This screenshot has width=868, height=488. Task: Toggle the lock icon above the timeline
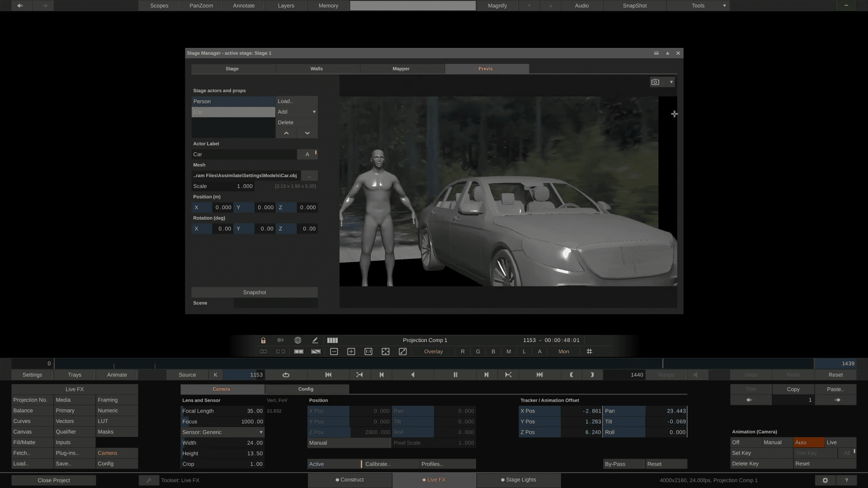click(x=263, y=340)
